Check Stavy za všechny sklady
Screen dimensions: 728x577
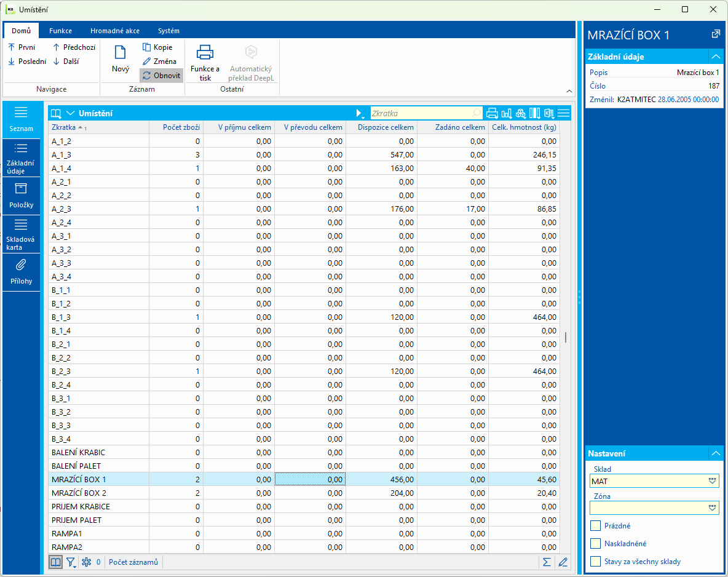pyautogui.click(x=595, y=562)
